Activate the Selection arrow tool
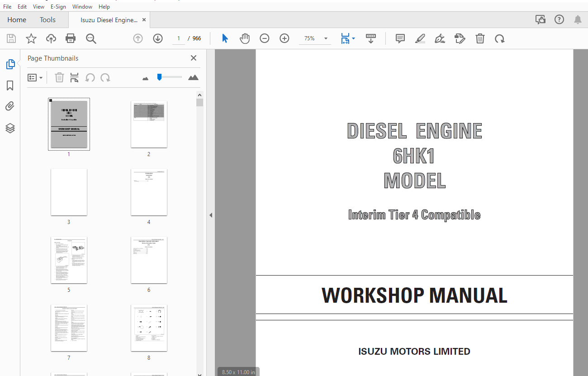Image resolution: width=588 pixels, height=376 pixels. [225, 38]
